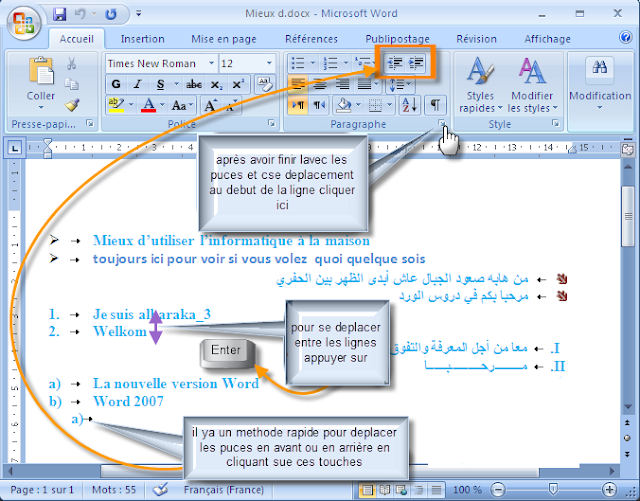Image resolution: width=640 pixels, height=501 pixels.
Task: Open the Affichage tab
Action: pyautogui.click(x=547, y=39)
